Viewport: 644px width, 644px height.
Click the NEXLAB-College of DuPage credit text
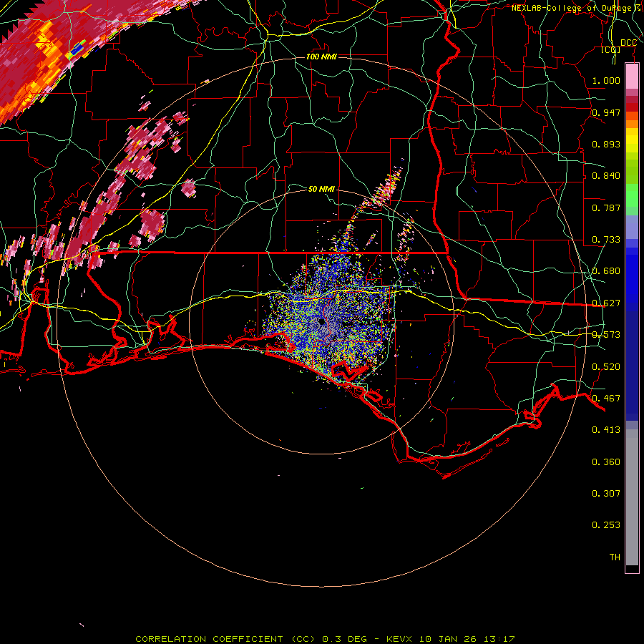[572, 8]
